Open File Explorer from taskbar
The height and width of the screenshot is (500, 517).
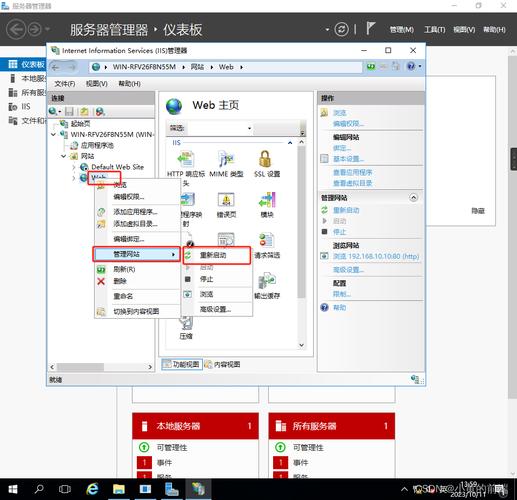(x=119, y=489)
